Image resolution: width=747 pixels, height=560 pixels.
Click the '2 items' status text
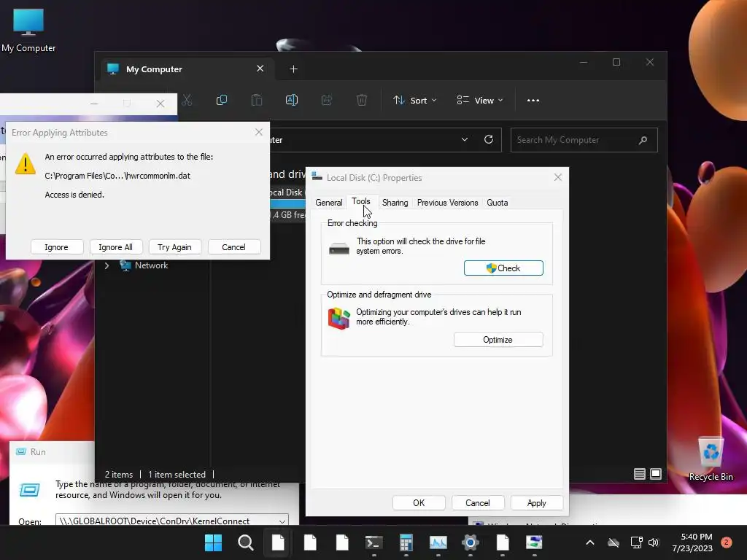tap(119, 474)
